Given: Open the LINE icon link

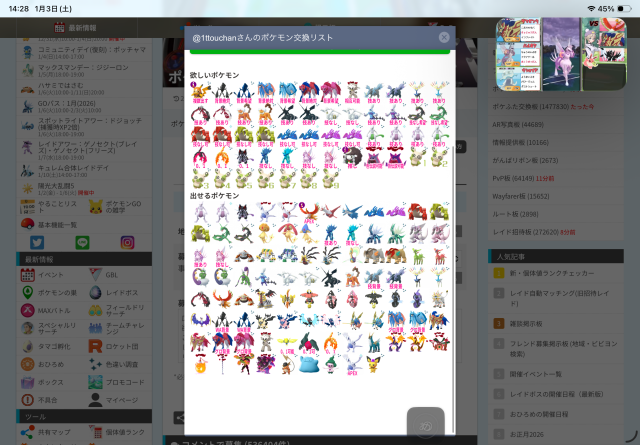Looking at the screenshot, I should pyautogui.click(x=82, y=242).
